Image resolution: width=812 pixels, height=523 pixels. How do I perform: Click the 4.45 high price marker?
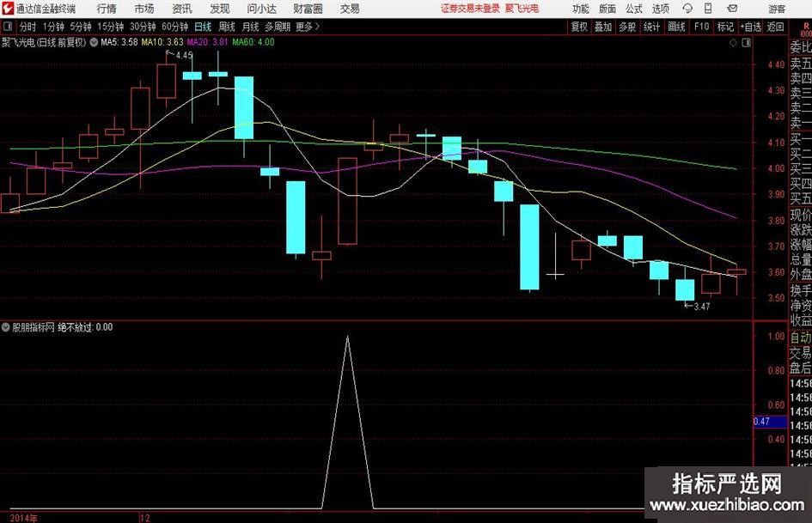click(x=184, y=55)
